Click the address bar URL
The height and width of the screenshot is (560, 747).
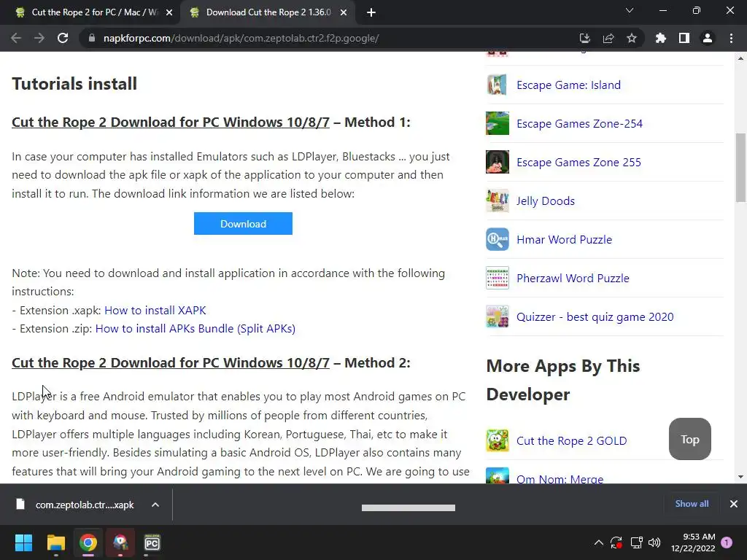pos(241,38)
